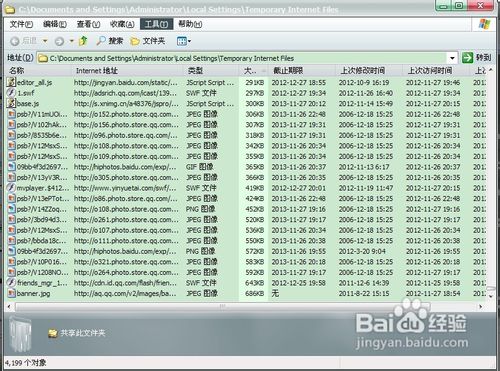500x371 pixels.
Task: Select the 1.swf flash file icon
Action: (x=12, y=93)
